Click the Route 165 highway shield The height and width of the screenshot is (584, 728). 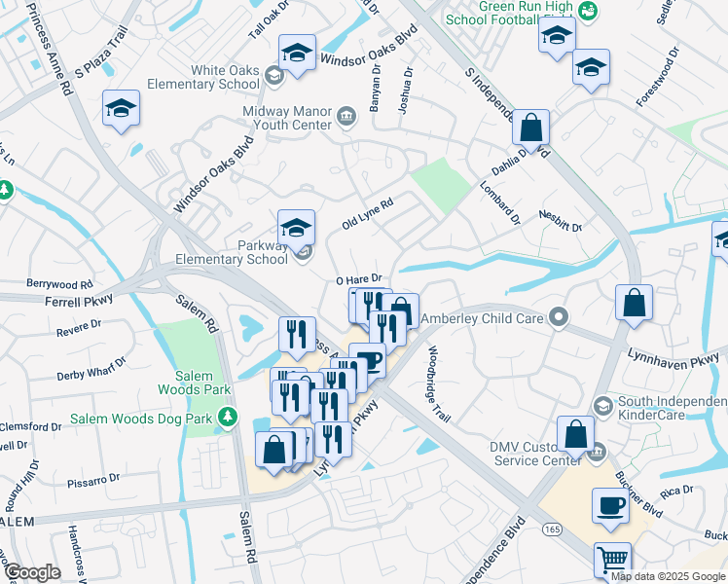(552, 529)
